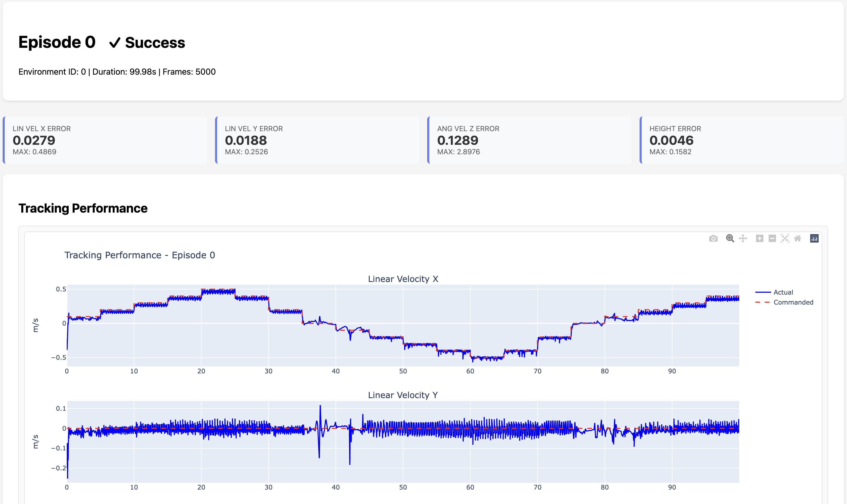847x504 pixels.
Task: Click the Tracking Performance section heading
Action: tap(83, 208)
